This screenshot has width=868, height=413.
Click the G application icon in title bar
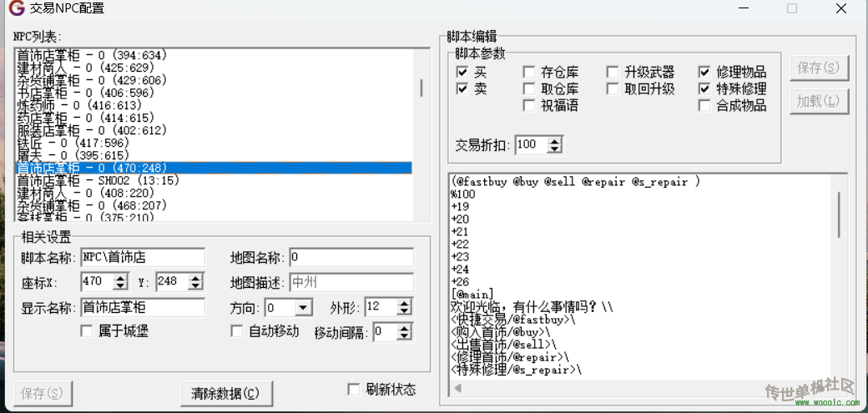point(16,9)
